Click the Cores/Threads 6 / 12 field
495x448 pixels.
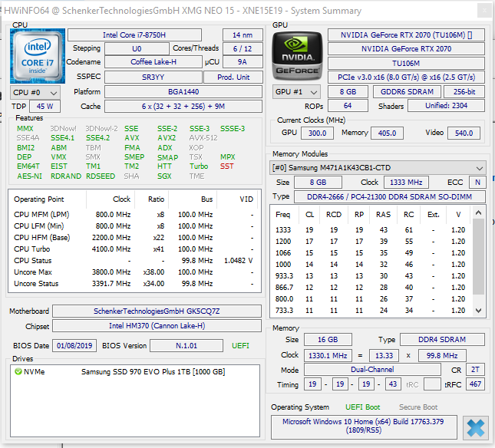243,49
